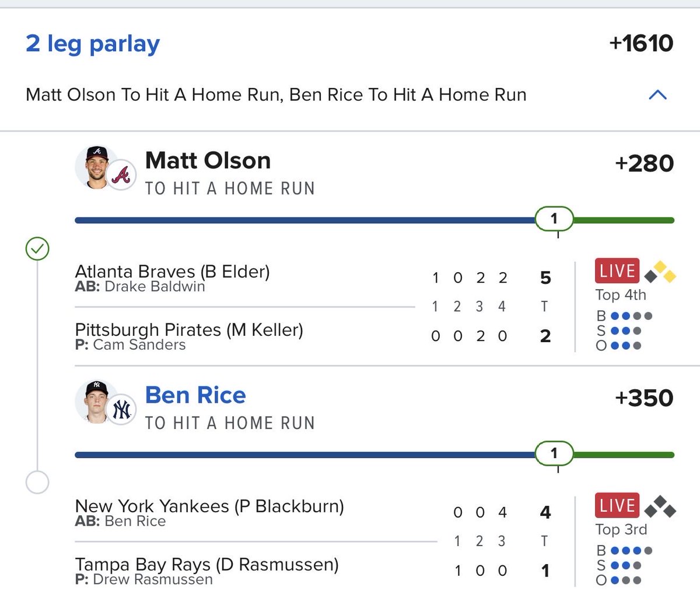Open Ben Rice player name link
Screen dimensions: 700x598
[x=195, y=395]
